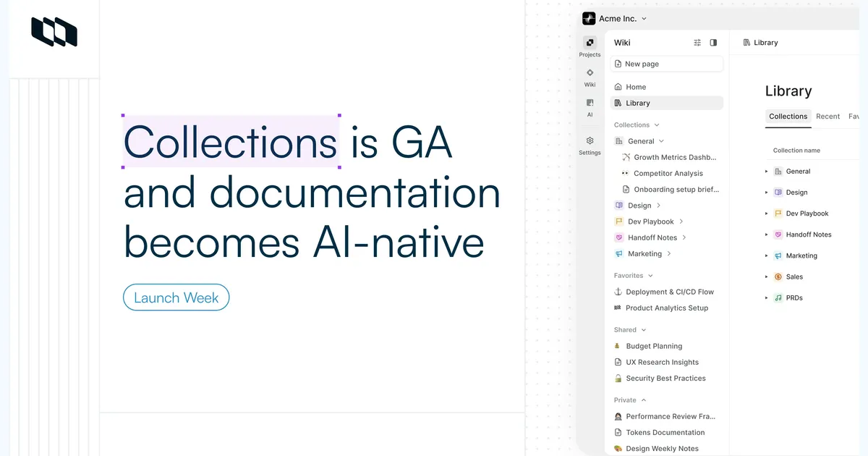Screen dimensions: 868x456
Task: Click the money bag icon beside Budget Planning
Action: pyautogui.click(x=618, y=346)
